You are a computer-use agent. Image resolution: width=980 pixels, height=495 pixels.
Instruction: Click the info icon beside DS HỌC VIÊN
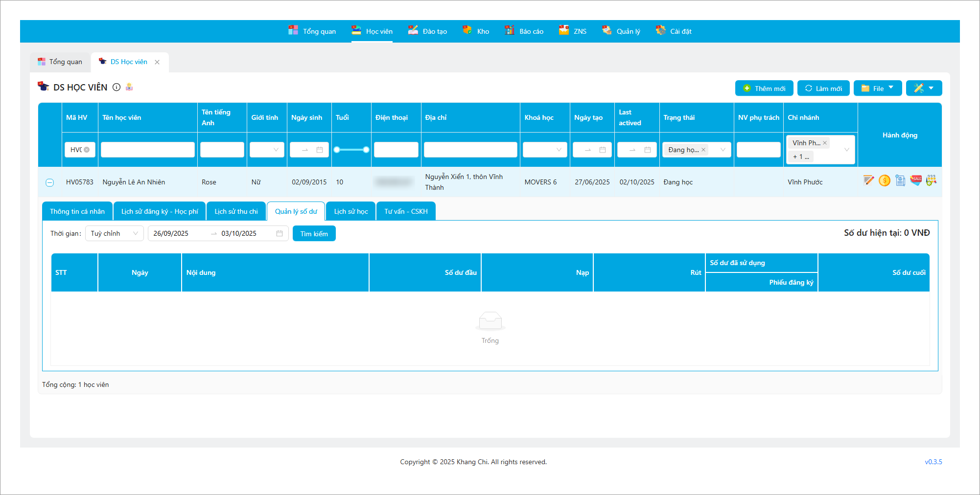117,87
